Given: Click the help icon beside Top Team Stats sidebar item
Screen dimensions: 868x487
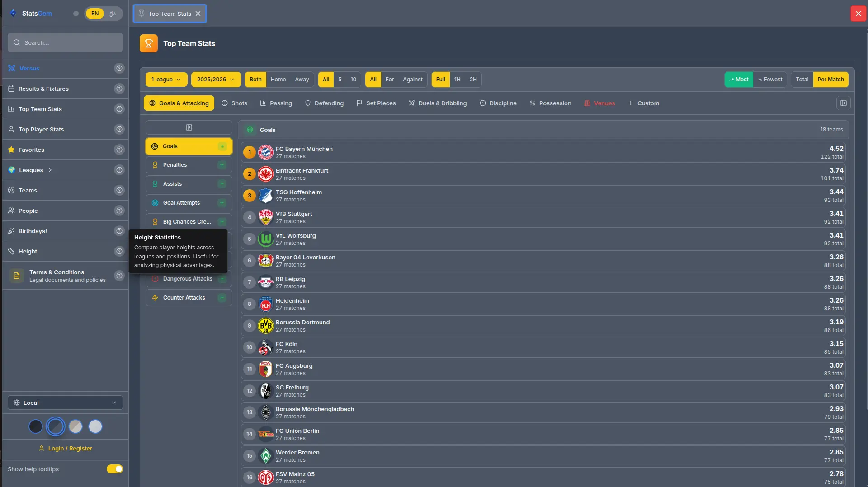Looking at the screenshot, I should (119, 109).
